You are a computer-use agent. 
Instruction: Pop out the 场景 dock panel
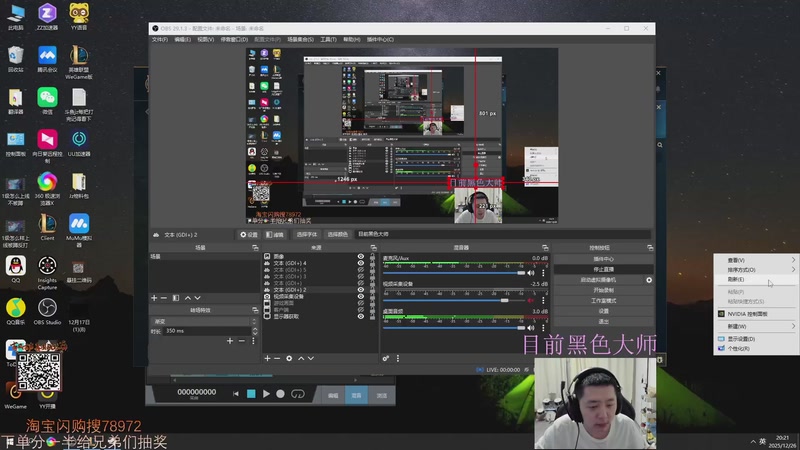click(255, 248)
